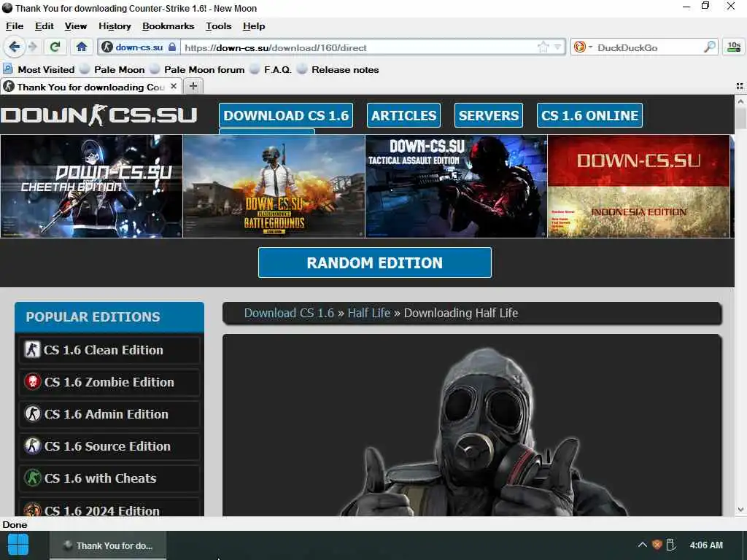Open the File menu
747x560 pixels.
click(15, 26)
